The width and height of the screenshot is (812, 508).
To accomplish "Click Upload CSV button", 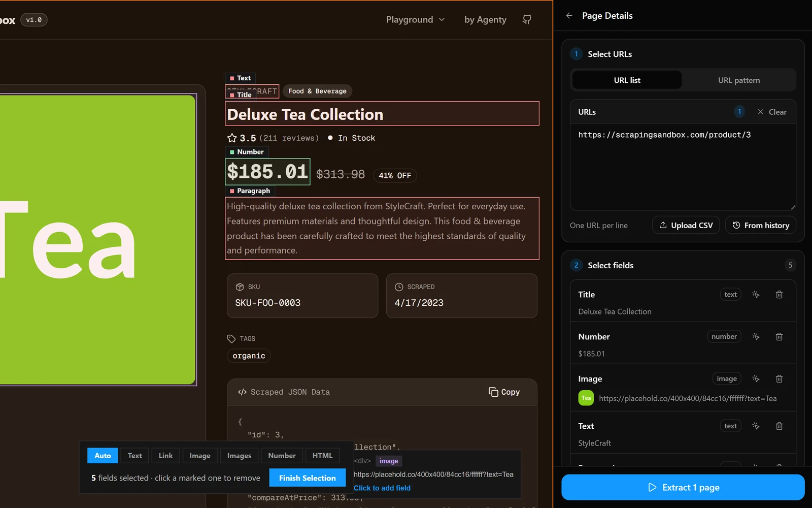I will 686,225.
